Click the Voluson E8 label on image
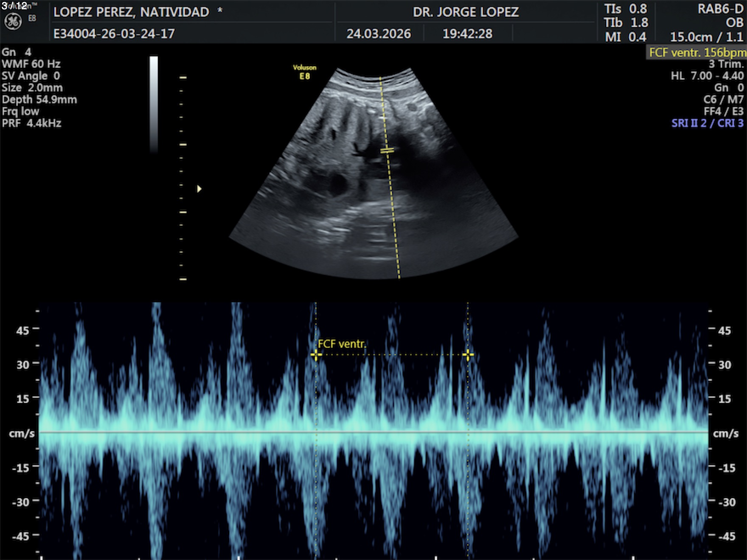 coord(304,72)
